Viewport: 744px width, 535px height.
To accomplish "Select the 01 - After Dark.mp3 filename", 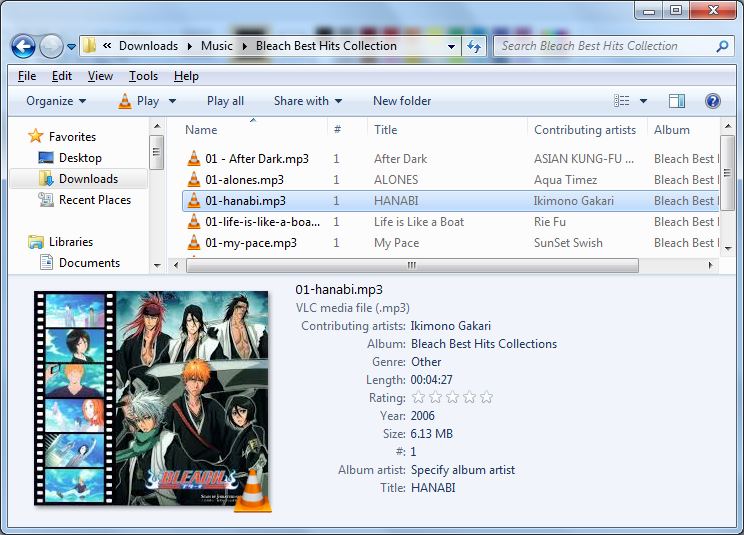I will [257, 158].
